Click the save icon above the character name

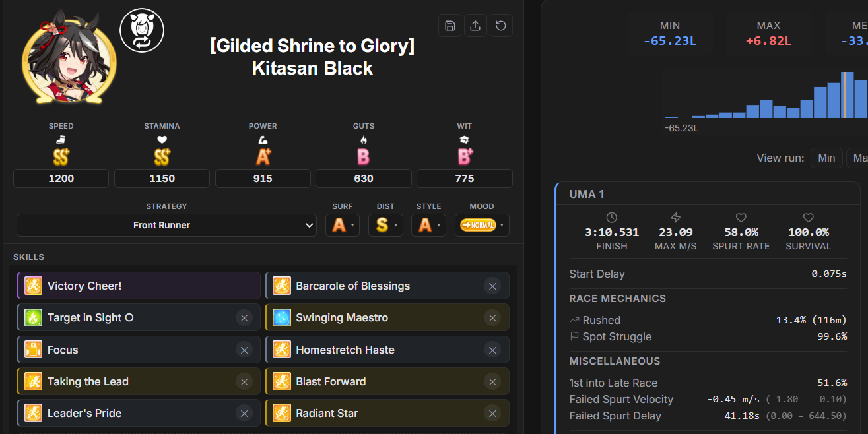pyautogui.click(x=450, y=26)
